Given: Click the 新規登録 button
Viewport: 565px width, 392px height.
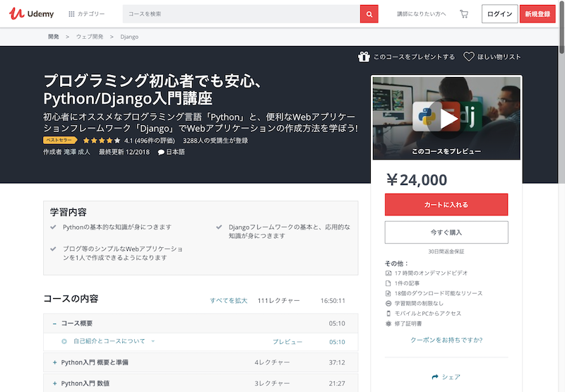Looking at the screenshot, I should [537, 13].
